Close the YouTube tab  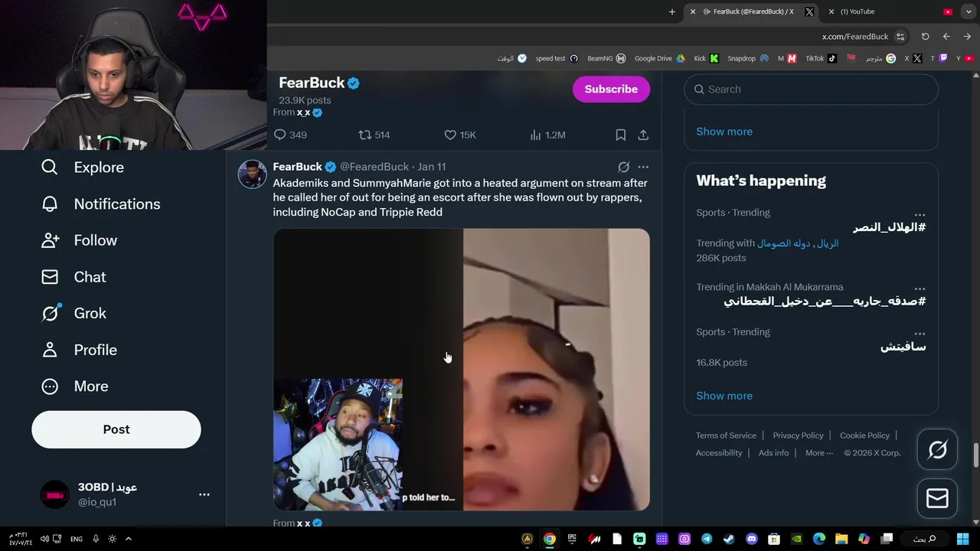point(831,11)
